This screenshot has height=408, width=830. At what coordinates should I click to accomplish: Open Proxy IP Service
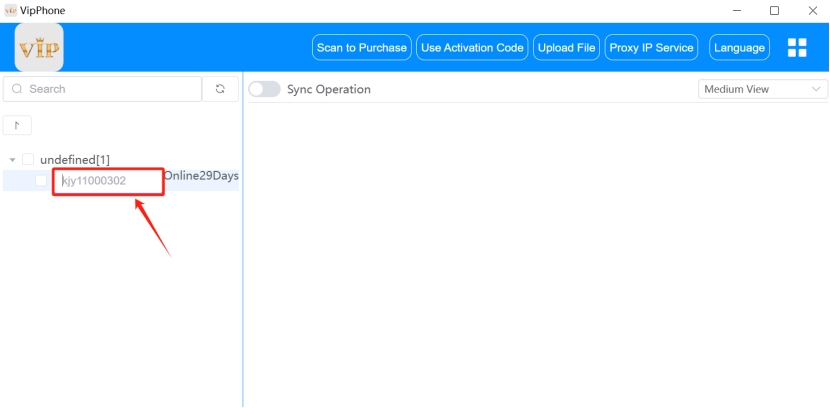[651, 48]
